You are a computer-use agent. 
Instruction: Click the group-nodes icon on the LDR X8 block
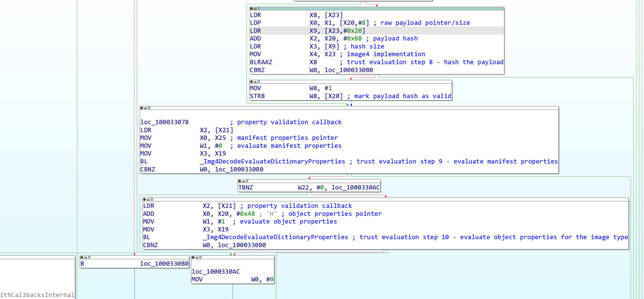click(259, 8)
